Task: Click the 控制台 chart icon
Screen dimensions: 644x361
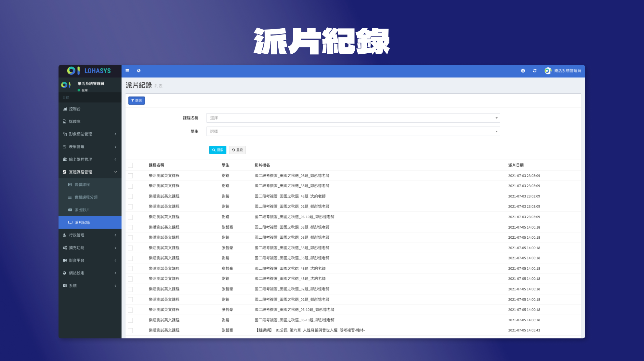Action: pyautogui.click(x=65, y=109)
